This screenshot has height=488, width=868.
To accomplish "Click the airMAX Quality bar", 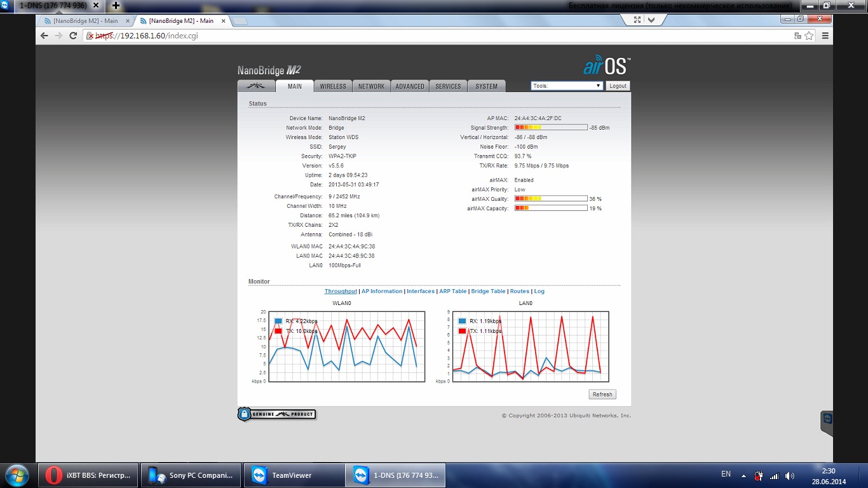I will (x=551, y=199).
